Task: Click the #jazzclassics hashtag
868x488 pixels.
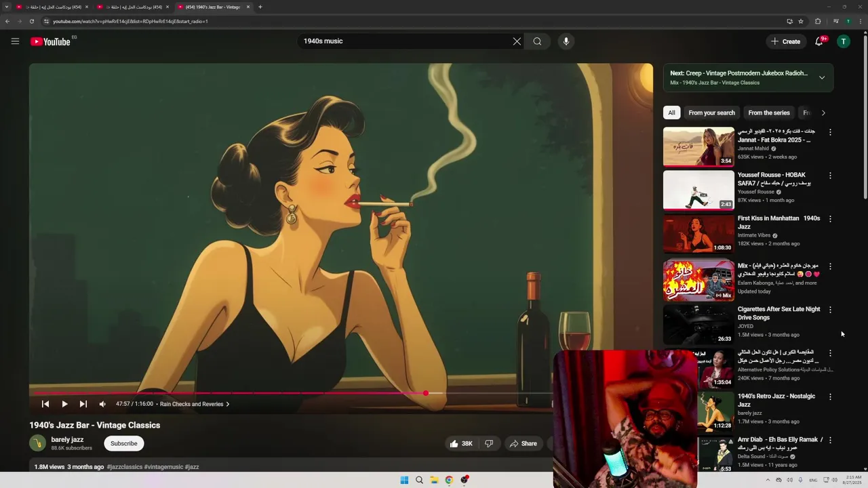Action: [124, 467]
